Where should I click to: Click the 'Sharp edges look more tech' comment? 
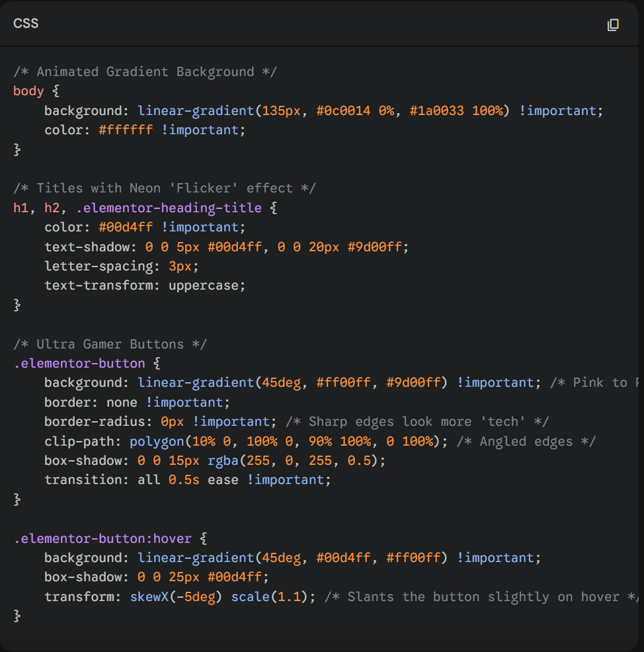[x=417, y=422]
